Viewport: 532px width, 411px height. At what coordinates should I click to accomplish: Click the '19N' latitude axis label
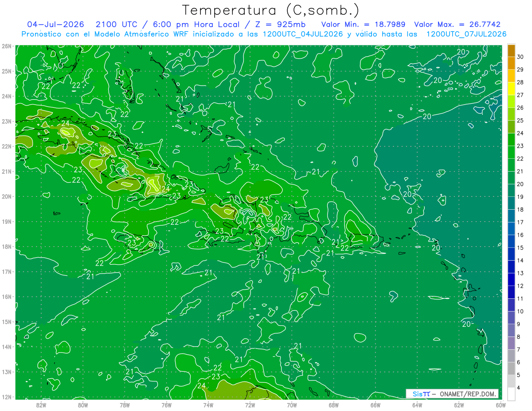7,221
